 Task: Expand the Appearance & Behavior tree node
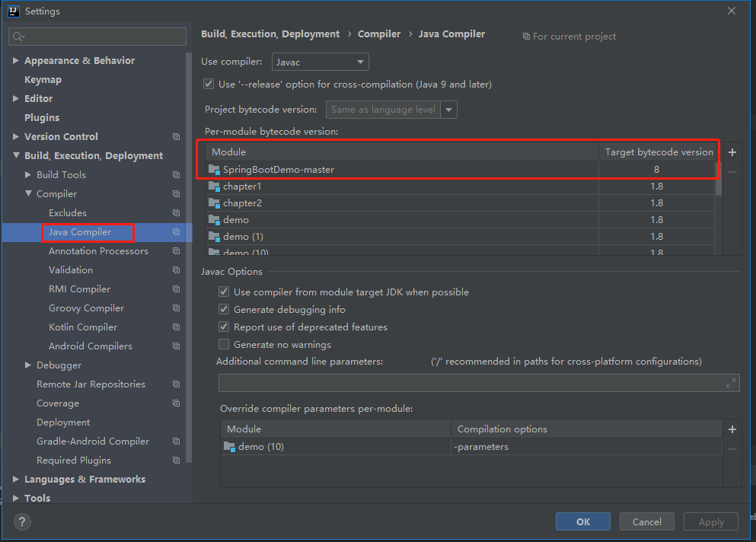click(x=16, y=61)
